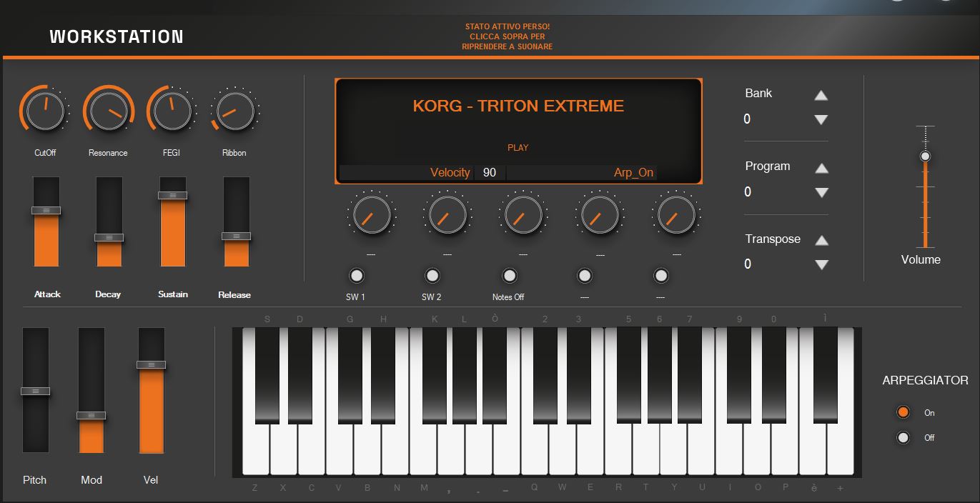Screen dimensions: 980x503
Task: Click the Volume slider handle
Action: tap(925, 156)
